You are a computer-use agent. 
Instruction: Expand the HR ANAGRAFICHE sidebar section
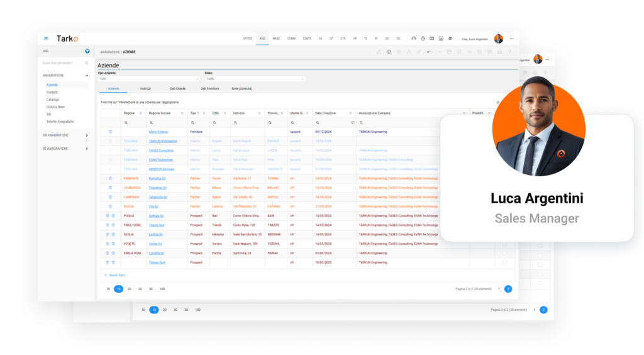click(87, 135)
